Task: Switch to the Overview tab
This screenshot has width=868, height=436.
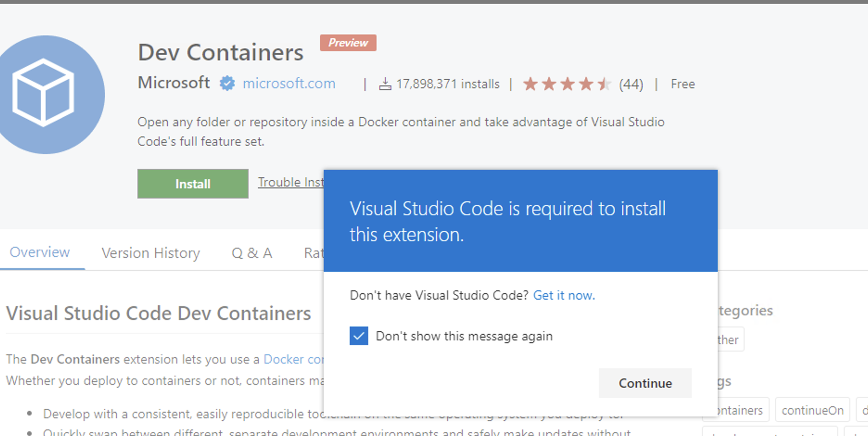Action: 40,252
